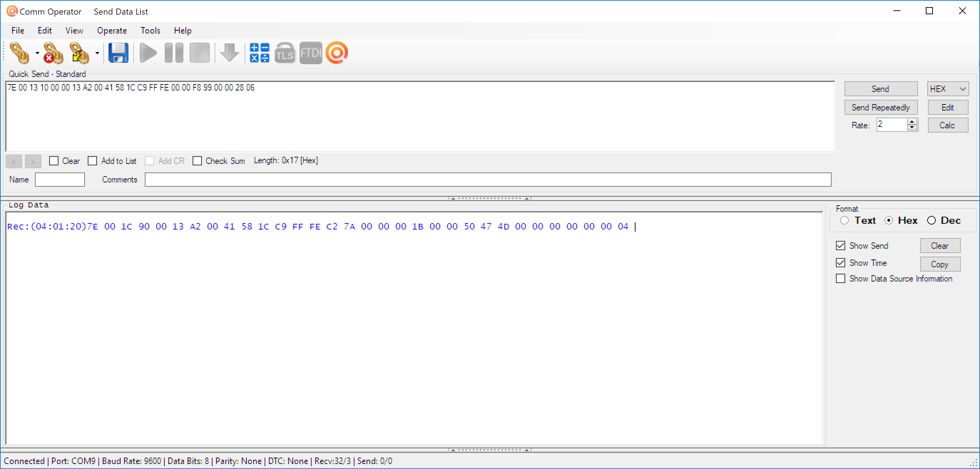
Task: Click the gray down arrow toolbar icon
Action: (x=229, y=53)
